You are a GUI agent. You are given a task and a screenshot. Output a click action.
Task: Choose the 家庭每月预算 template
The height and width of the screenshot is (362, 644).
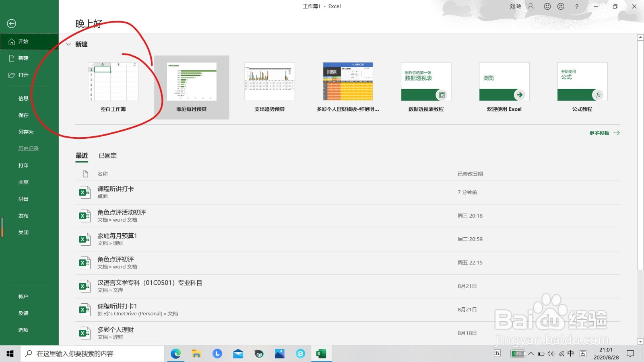pyautogui.click(x=192, y=87)
